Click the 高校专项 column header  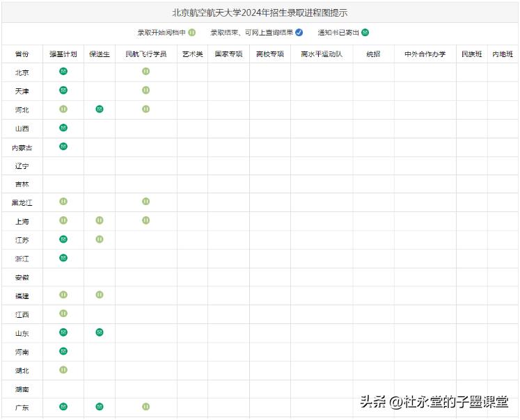[270, 54]
